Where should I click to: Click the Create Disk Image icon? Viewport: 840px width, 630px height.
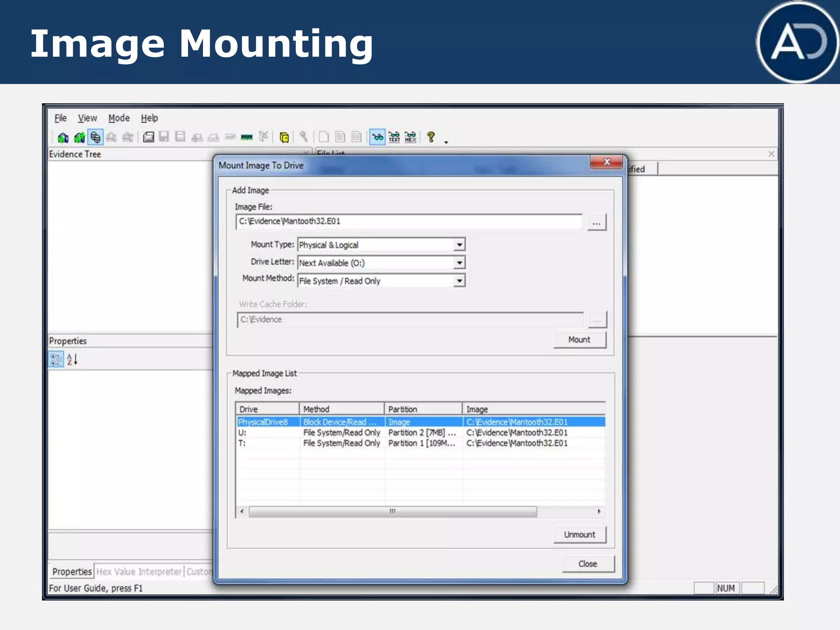click(148, 137)
